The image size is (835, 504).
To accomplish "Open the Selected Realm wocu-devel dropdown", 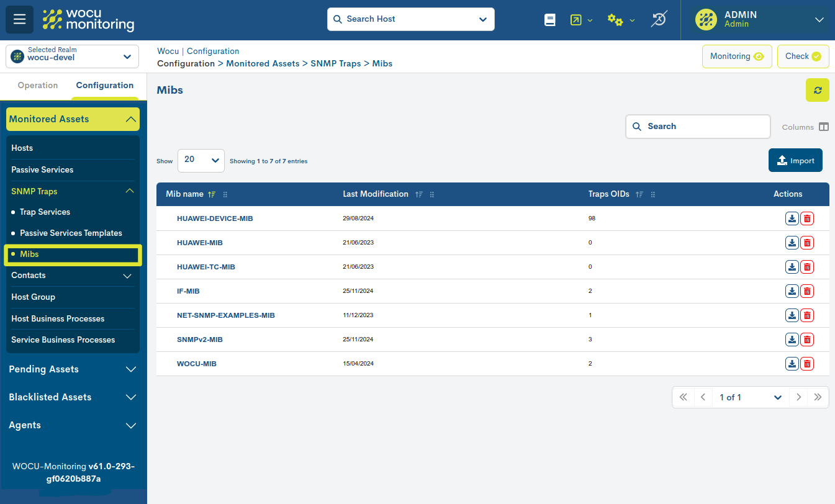I will 71,56.
